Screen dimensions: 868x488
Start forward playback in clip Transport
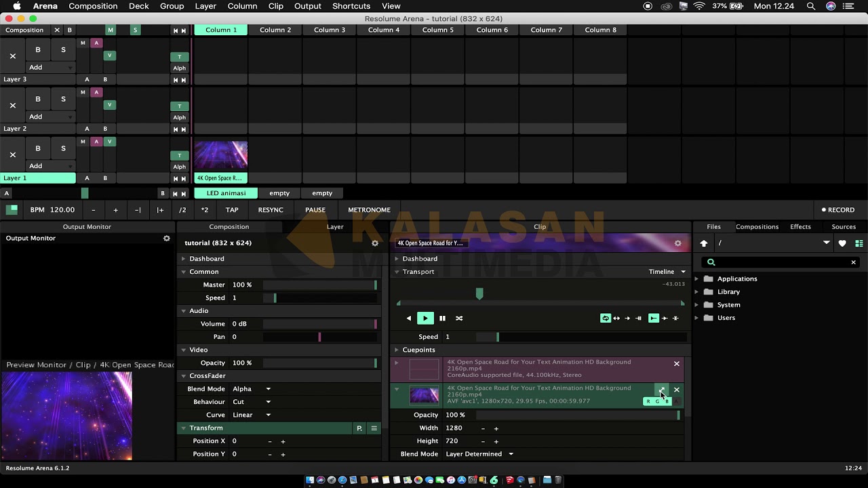coord(425,318)
